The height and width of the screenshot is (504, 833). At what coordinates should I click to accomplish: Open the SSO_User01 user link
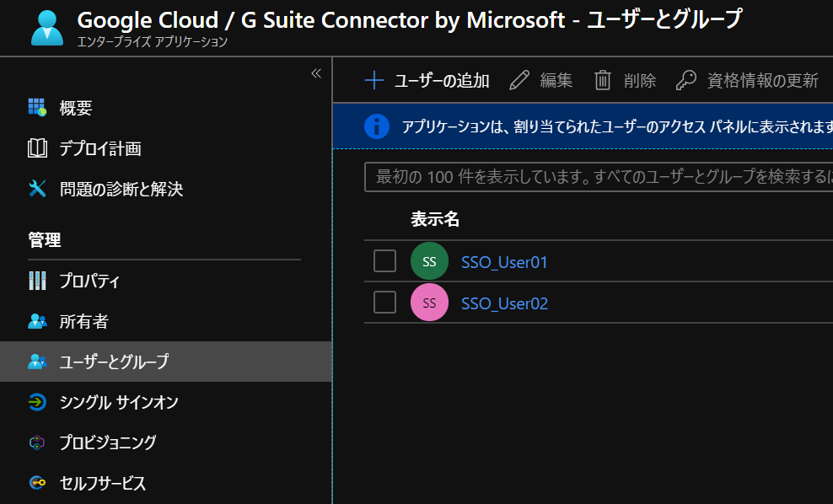504,262
